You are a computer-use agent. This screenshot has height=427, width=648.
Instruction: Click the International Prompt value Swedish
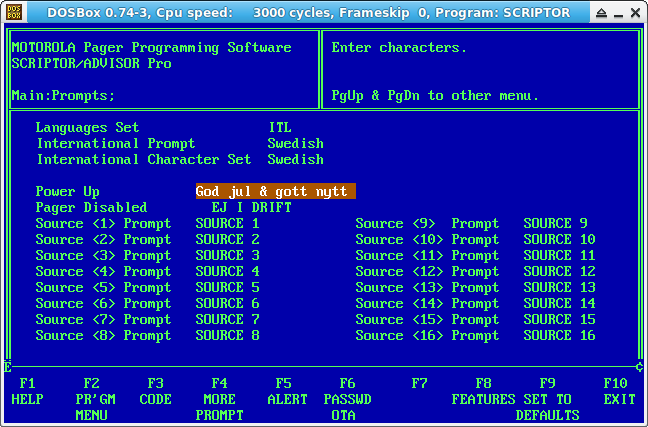click(295, 143)
